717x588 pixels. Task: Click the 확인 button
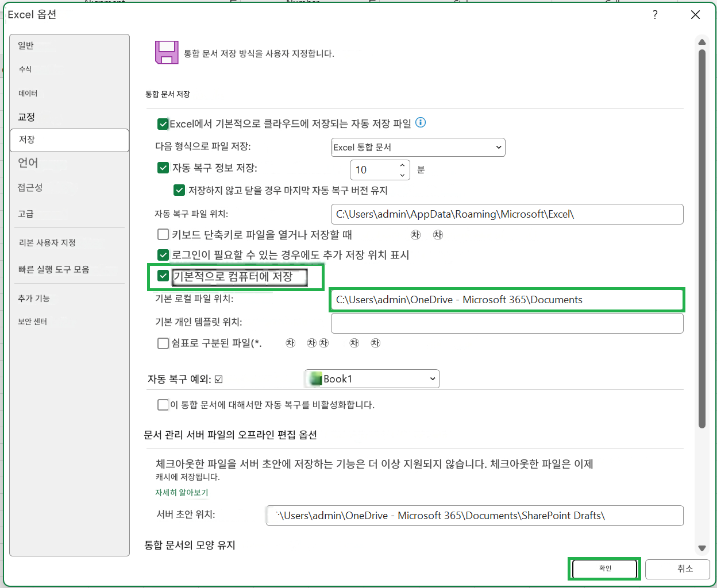[x=605, y=568]
